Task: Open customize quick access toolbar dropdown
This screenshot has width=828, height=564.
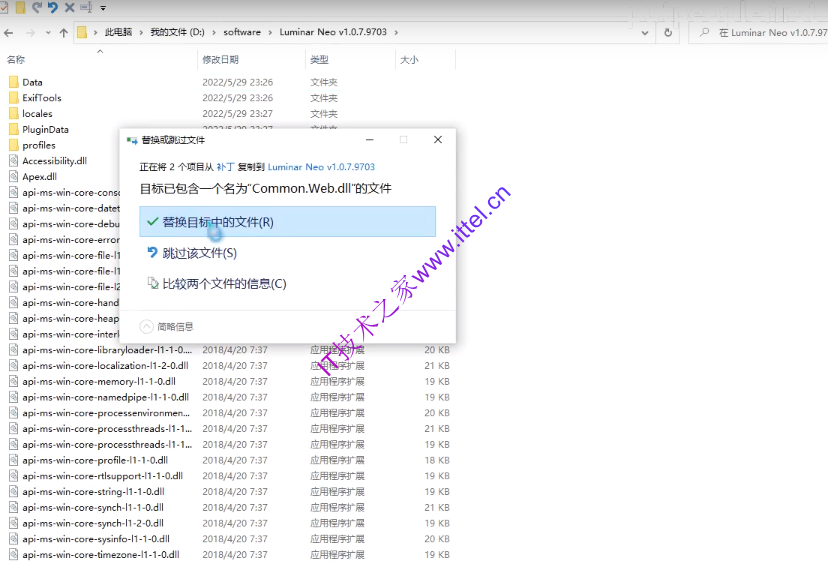Action: click(103, 8)
